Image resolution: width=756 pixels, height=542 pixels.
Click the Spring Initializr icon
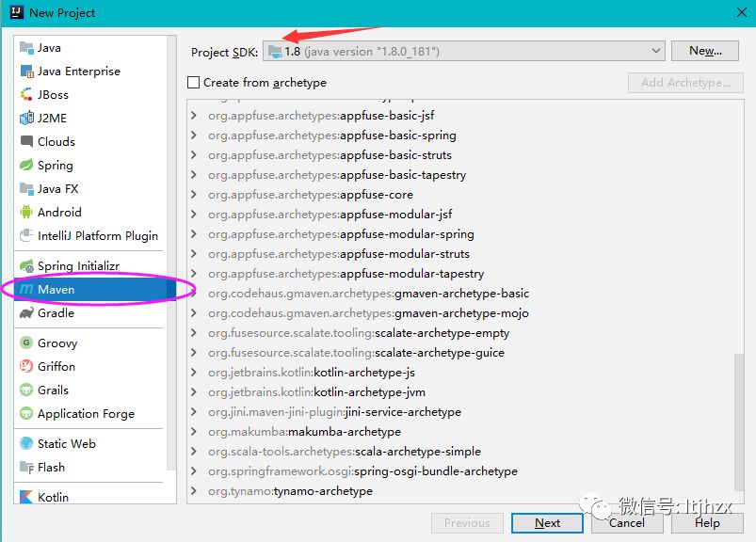coord(26,266)
